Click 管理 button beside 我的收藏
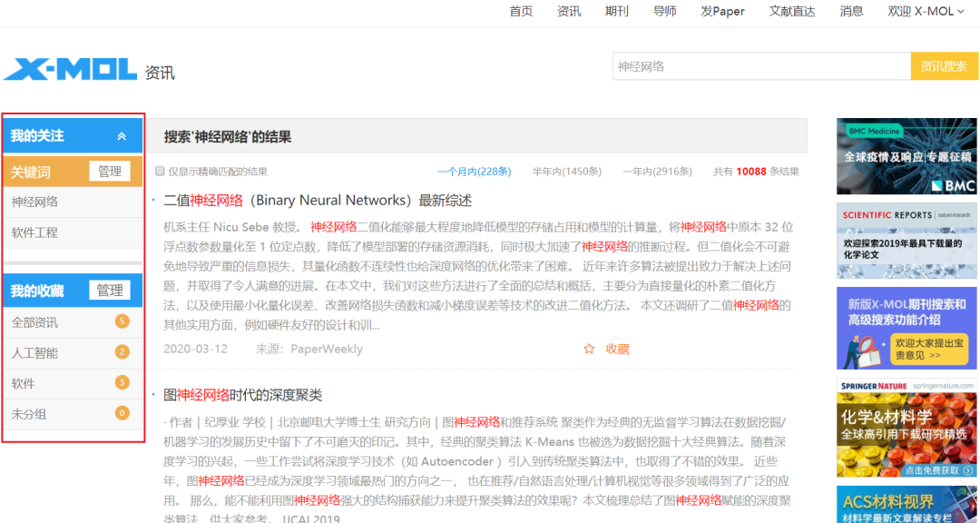980x523 pixels. pos(110,291)
